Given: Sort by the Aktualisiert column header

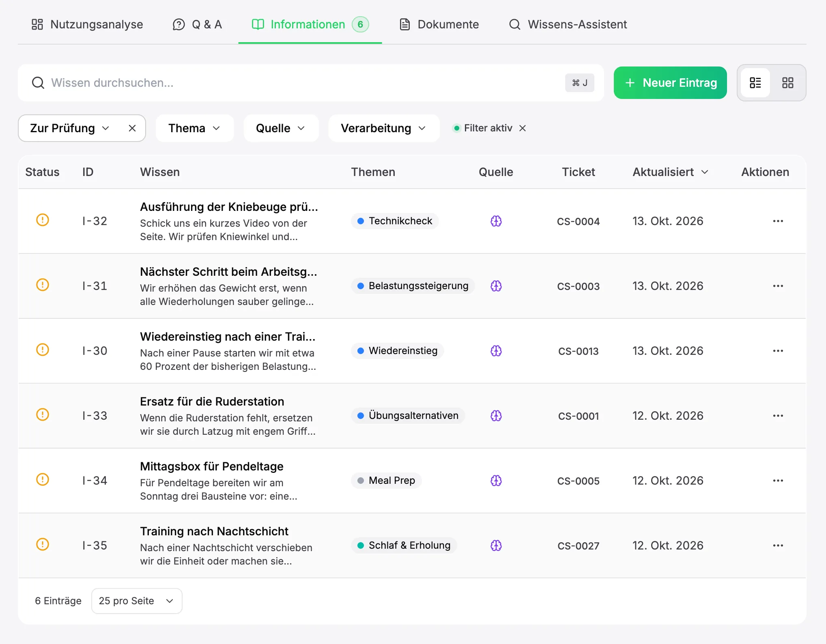Looking at the screenshot, I should pos(670,172).
